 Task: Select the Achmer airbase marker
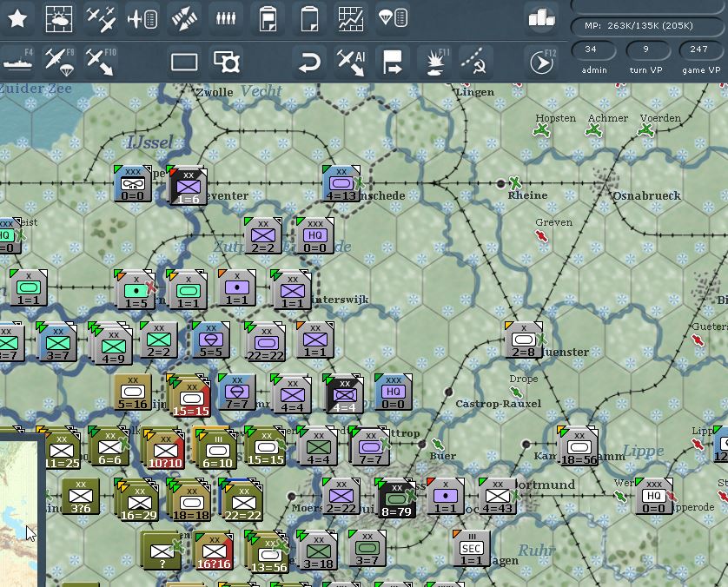coord(593,130)
